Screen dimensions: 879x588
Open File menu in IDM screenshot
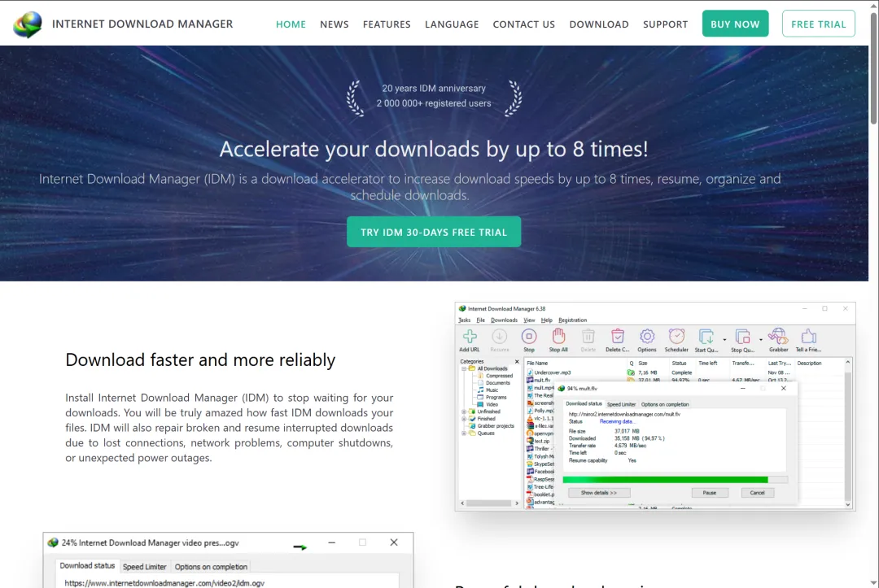tap(480, 320)
